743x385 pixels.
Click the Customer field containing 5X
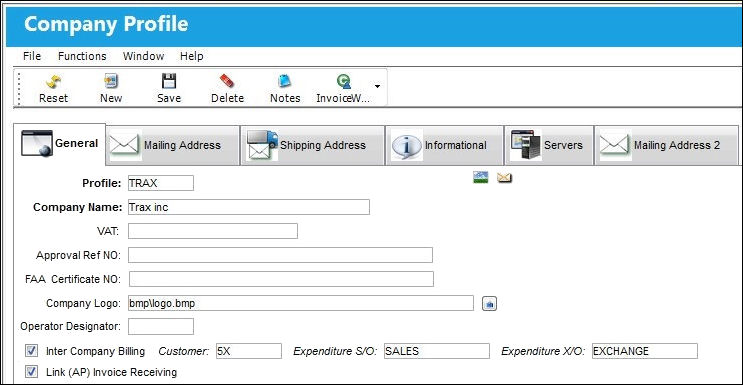click(x=249, y=351)
